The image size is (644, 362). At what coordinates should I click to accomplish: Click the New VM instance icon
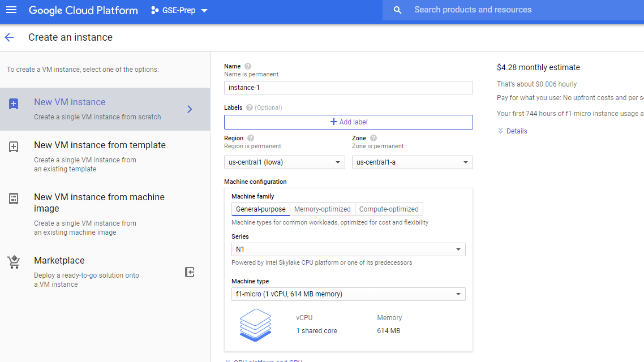(14, 104)
